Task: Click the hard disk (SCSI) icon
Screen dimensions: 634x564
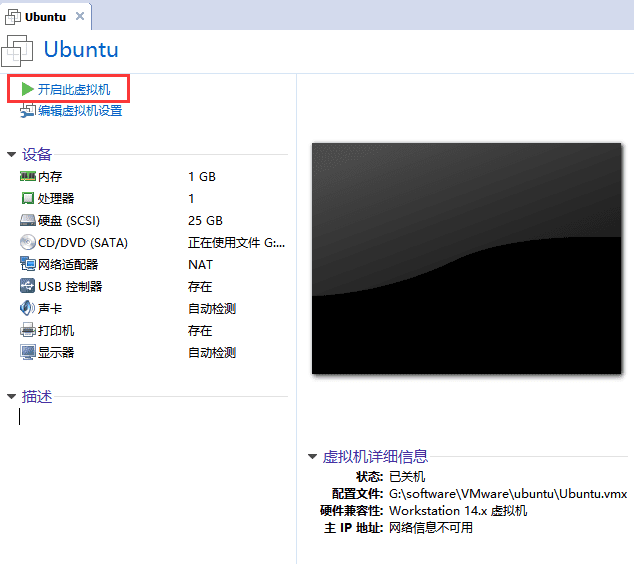Action: 27,220
